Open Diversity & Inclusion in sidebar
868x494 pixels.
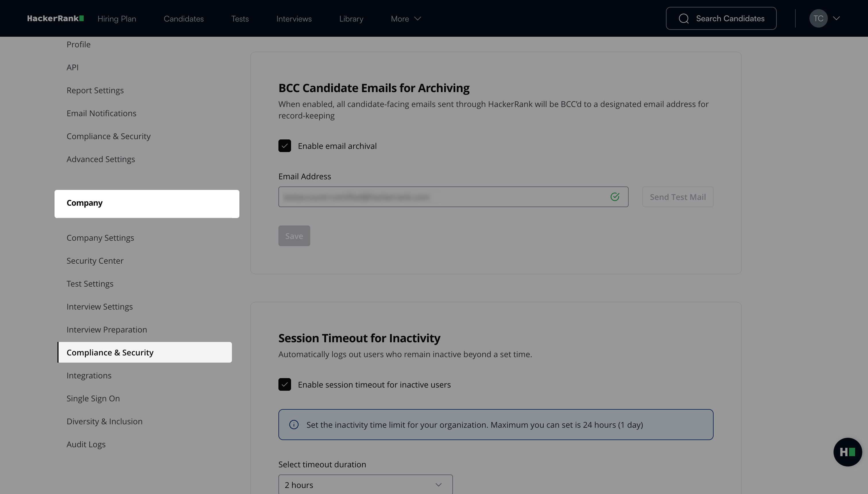pyautogui.click(x=104, y=421)
